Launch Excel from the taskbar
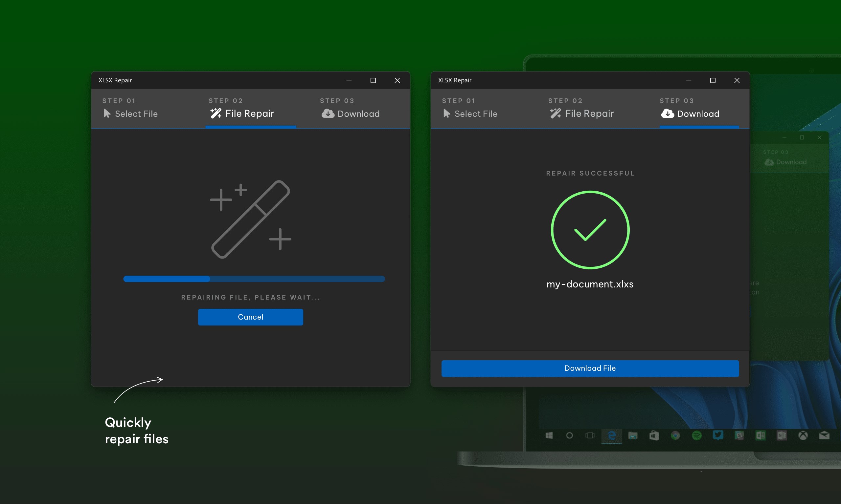Screen dimensions: 841x504 pyautogui.click(x=761, y=435)
